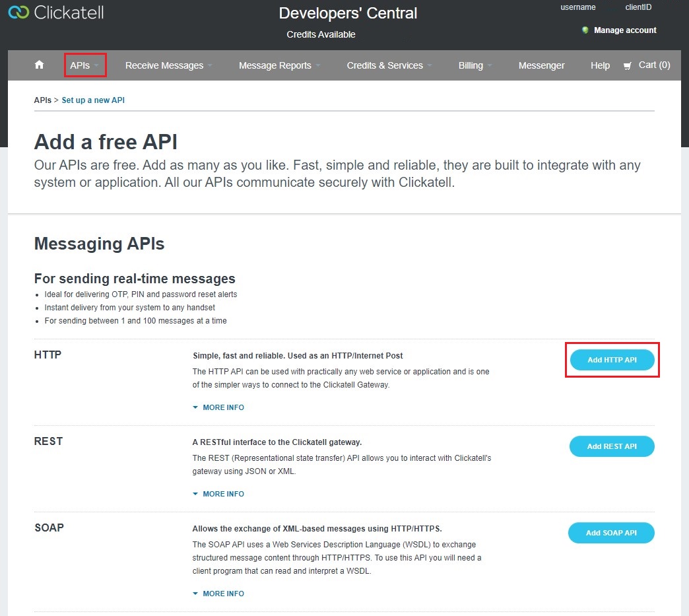Click the APIs breadcrumb
Screen dimensions: 689x616
pyautogui.click(x=43, y=100)
